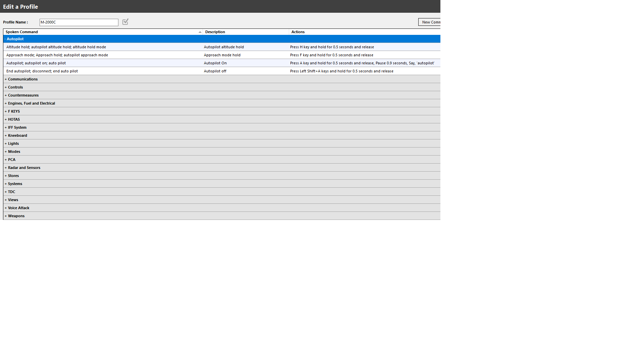Click the profile options checkmark icon
644x362 pixels.
coord(125,22)
